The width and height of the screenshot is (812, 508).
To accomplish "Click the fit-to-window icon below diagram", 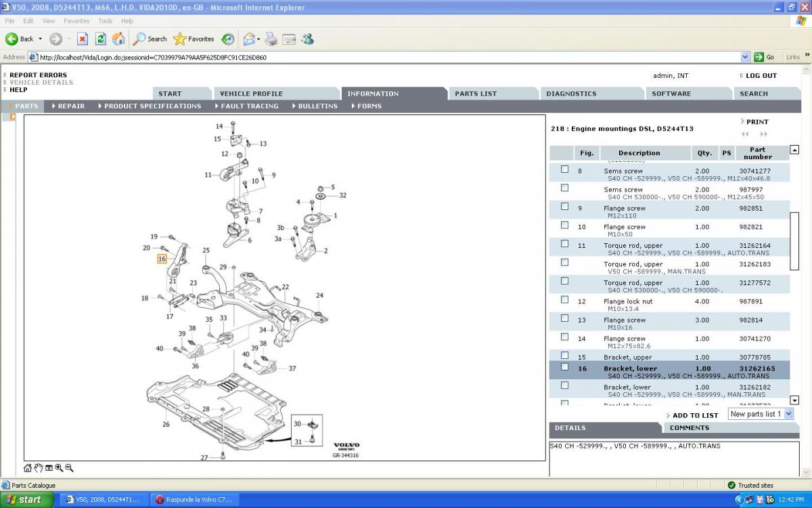I will click(49, 468).
